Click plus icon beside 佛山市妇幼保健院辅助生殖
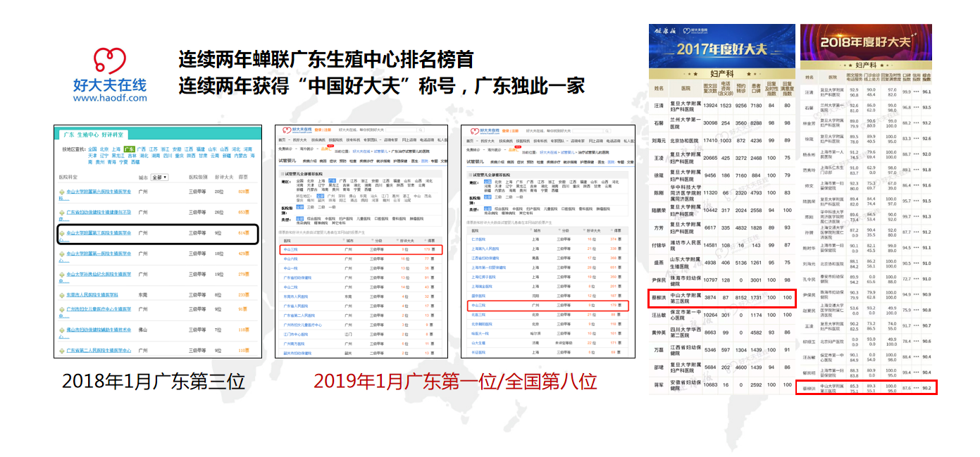The width and height of the screenshot is (980, 457). 61,329
